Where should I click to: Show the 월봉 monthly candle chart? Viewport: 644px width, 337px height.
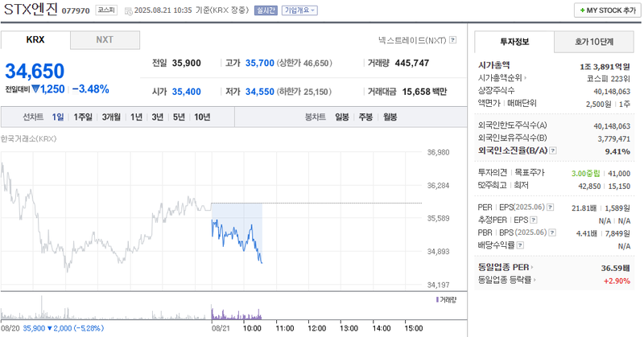coord(390,117)
